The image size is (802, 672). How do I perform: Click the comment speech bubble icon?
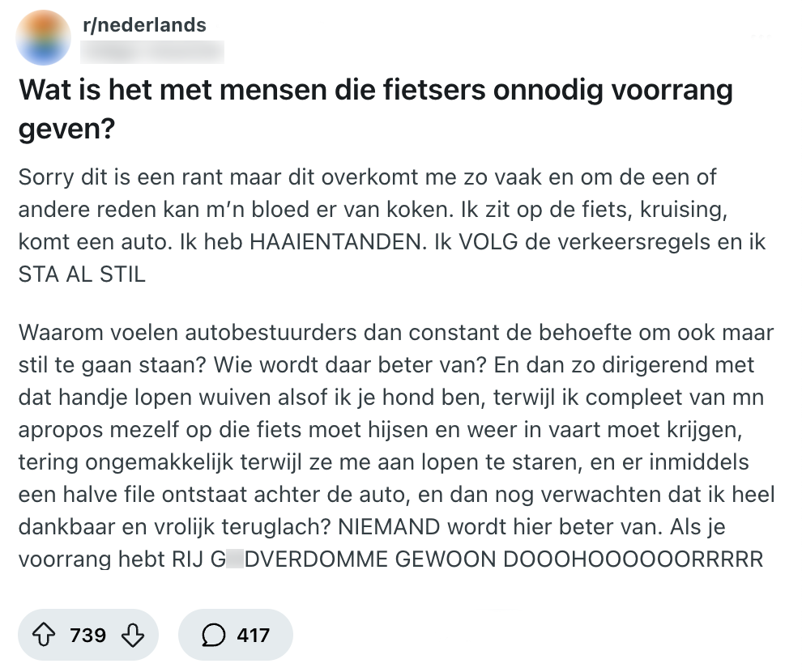tap(213, 636)
